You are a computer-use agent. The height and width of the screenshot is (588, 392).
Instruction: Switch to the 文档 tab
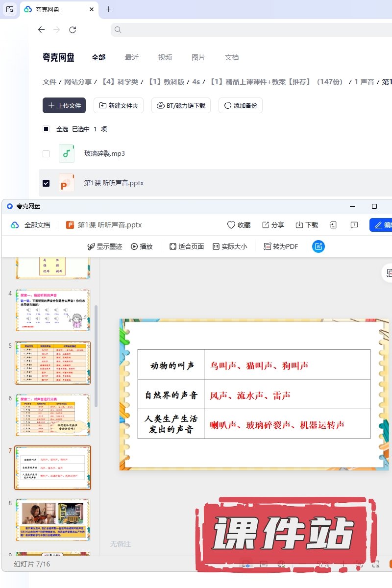tap(232, 57)
